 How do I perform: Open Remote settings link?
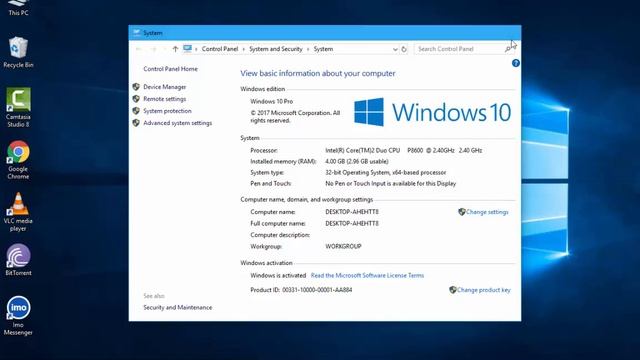coord(164,99)
